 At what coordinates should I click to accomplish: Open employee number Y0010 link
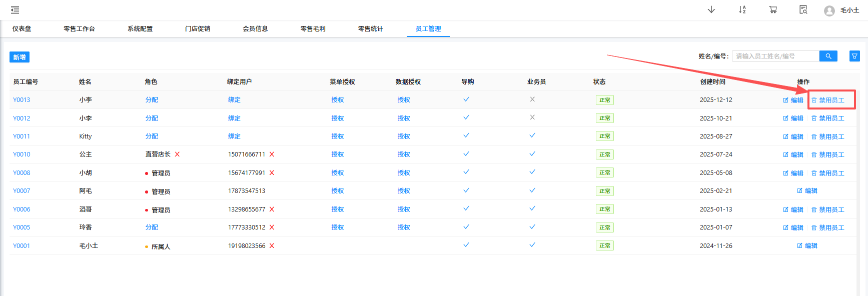(22, 154)
